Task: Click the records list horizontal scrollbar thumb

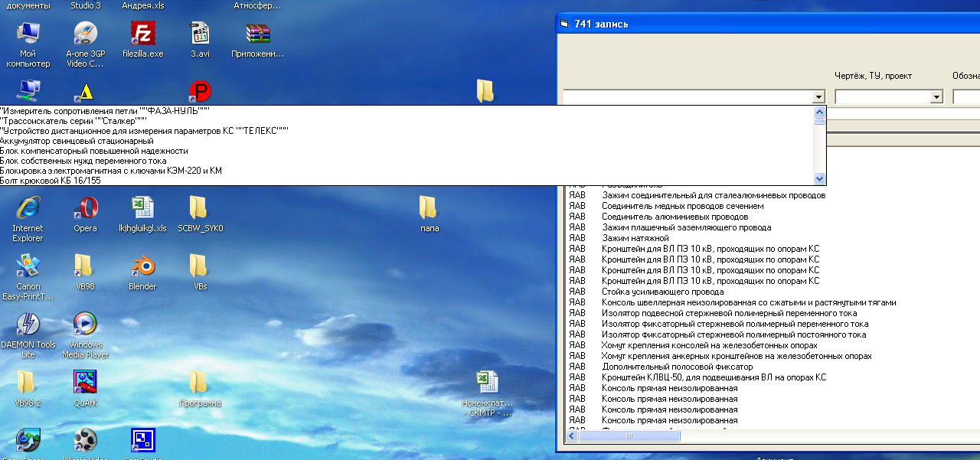Action: click(x=629, y=436)
